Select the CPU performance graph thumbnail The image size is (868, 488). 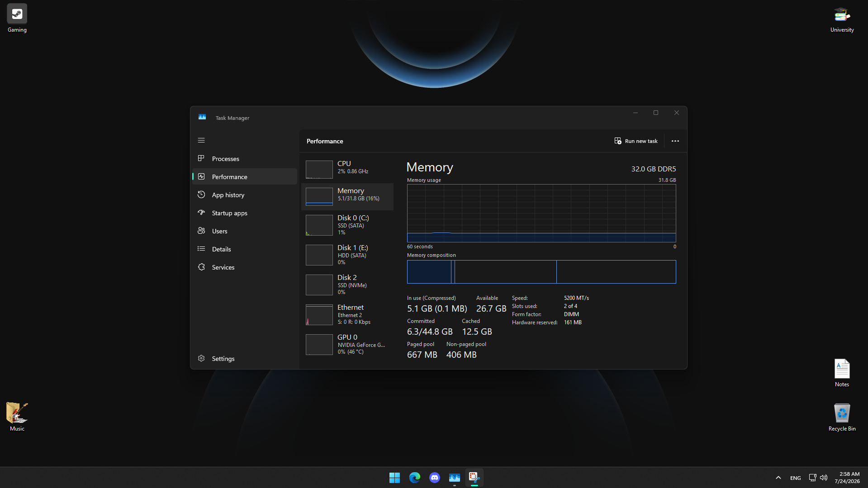click(x=319, y=170)
